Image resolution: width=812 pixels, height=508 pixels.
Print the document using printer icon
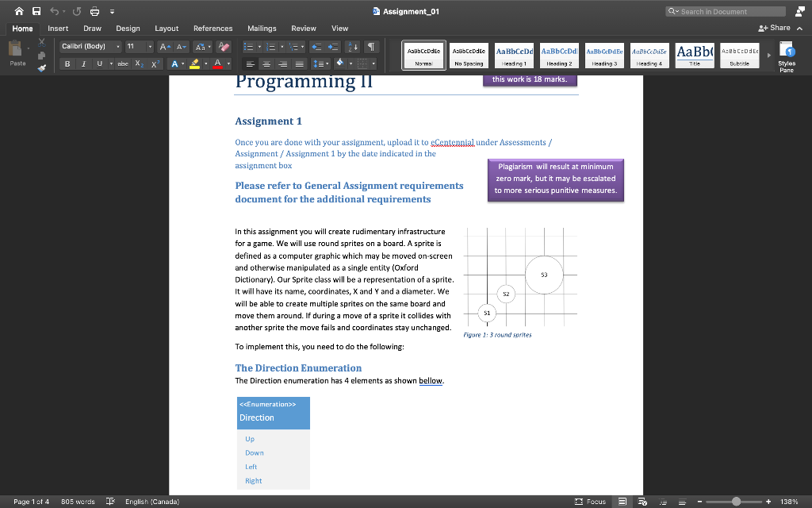click(x=95, y=11)
